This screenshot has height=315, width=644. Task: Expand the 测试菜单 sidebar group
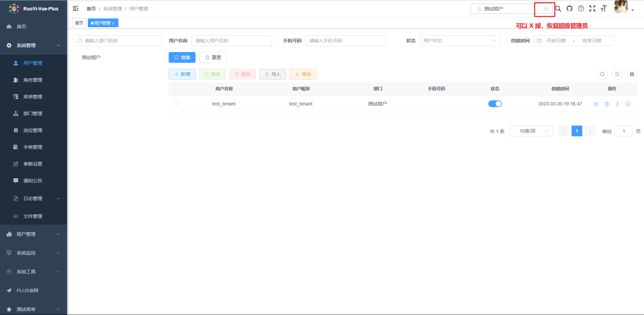click(34, 309)
